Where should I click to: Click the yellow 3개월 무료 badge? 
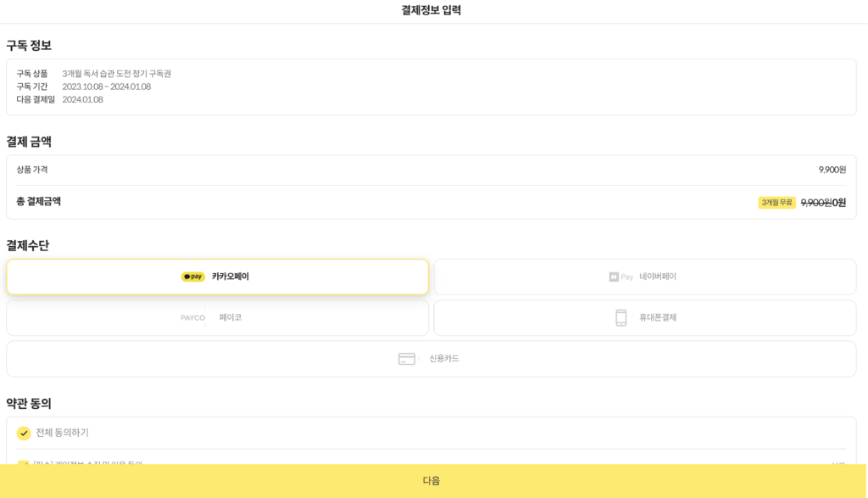[776, 202]
